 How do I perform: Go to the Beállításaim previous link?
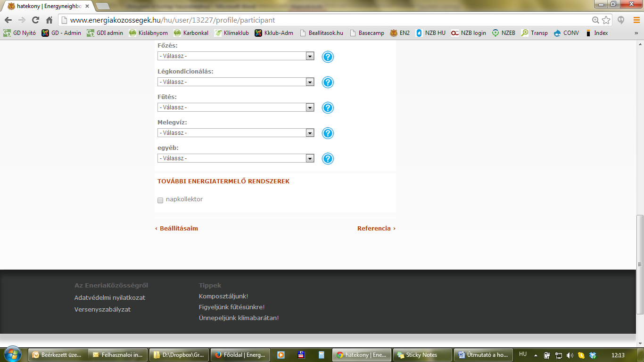pos(176,229)
